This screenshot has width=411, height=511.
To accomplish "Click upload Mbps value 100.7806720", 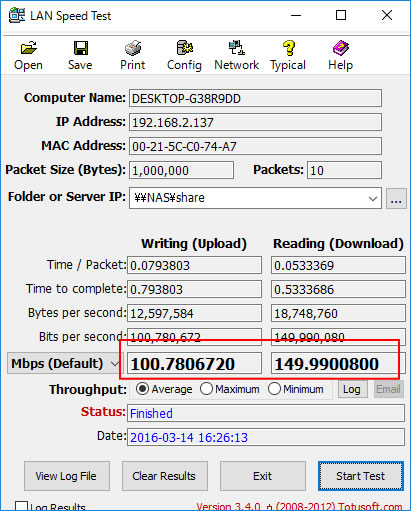I will tap(194, 363).
